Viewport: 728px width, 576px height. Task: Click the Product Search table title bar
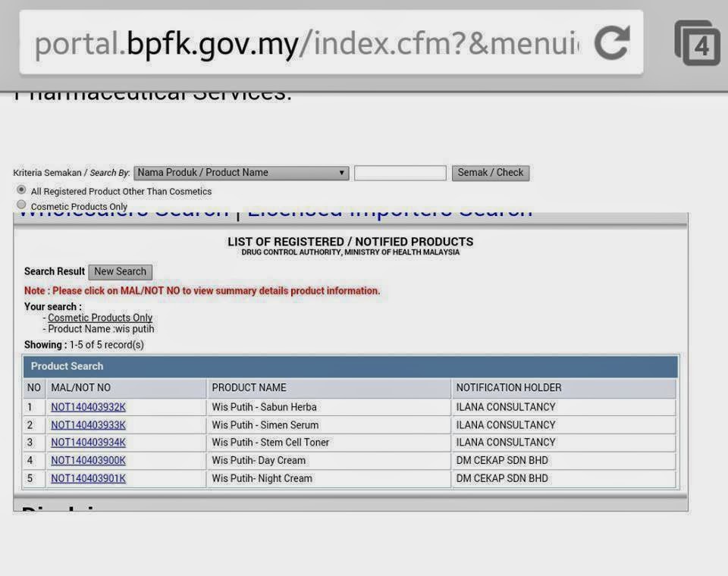(x=350, y=366)
